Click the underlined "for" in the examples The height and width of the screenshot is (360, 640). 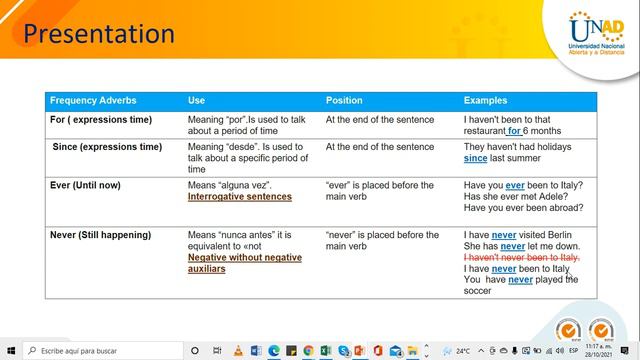(x=514, y=131)
